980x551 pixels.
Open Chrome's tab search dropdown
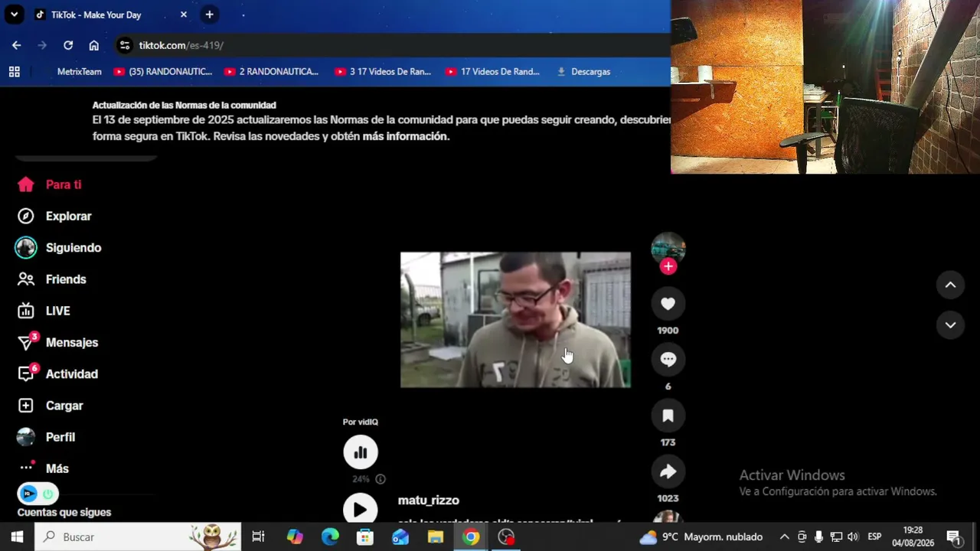(x=14, y=15)
